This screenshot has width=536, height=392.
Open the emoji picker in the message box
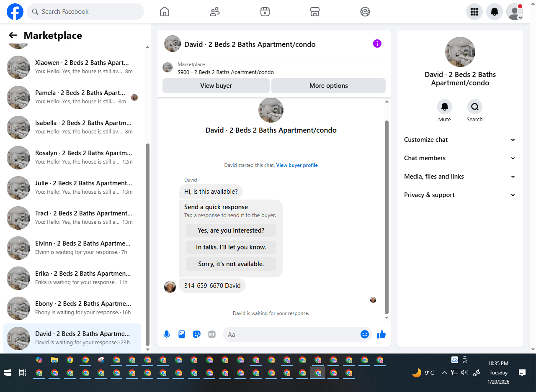click(365, 334)
